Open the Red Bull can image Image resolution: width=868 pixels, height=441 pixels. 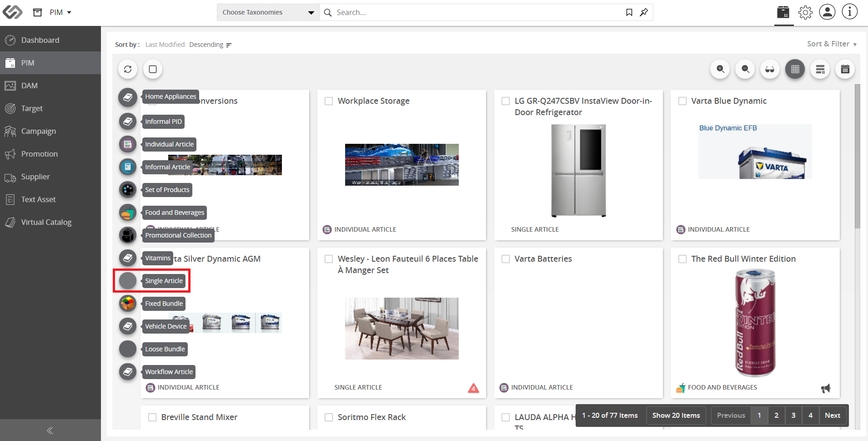(755, 323)
